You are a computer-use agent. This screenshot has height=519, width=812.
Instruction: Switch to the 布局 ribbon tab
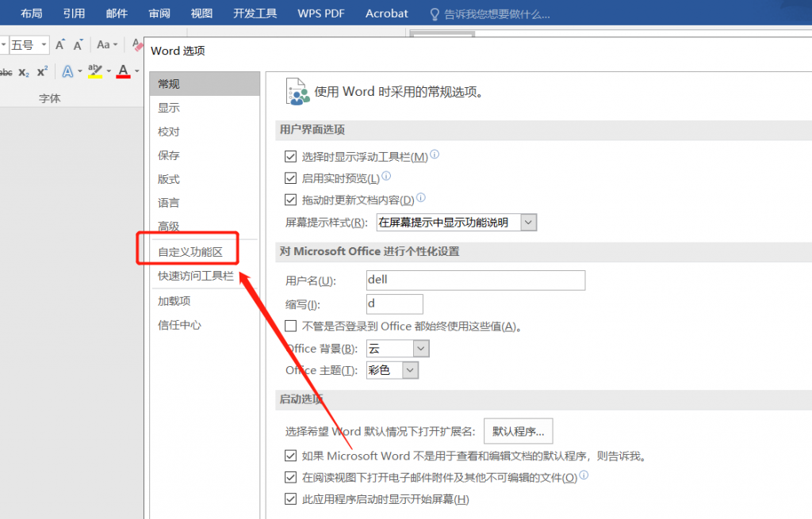point(32,13)
